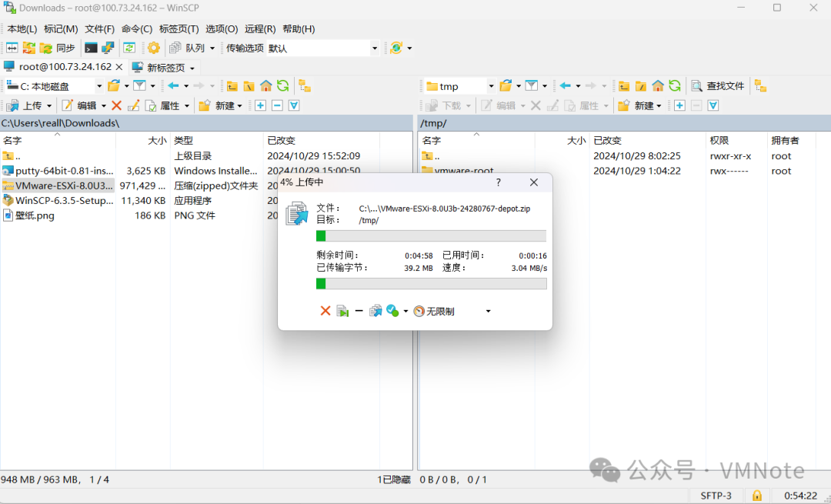The height and width of the screenshot is (504, 831).
Task: Open the 标记(M) menu
Action: tap(61, 28)
